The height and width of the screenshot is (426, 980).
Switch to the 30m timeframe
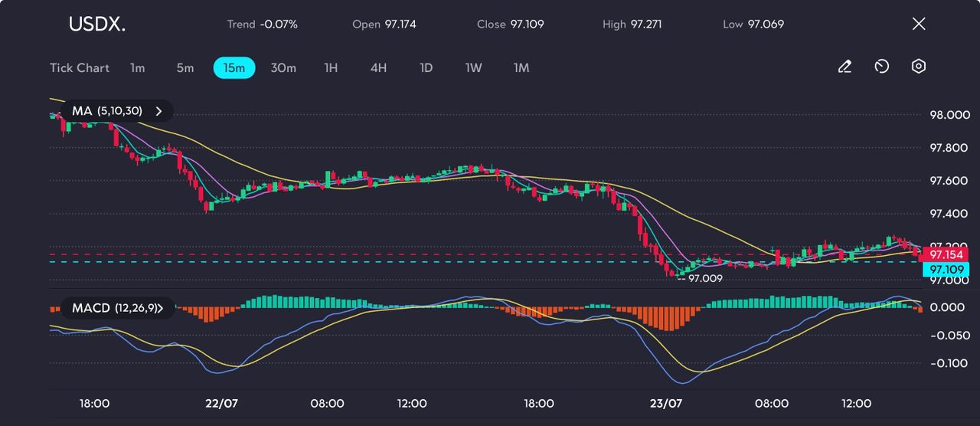283,67
